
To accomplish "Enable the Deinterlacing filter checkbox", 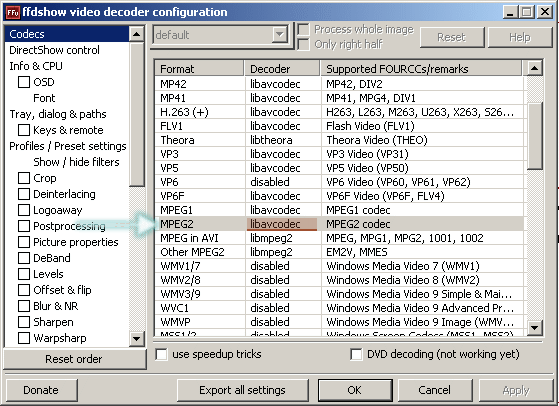I will [24, 194].
